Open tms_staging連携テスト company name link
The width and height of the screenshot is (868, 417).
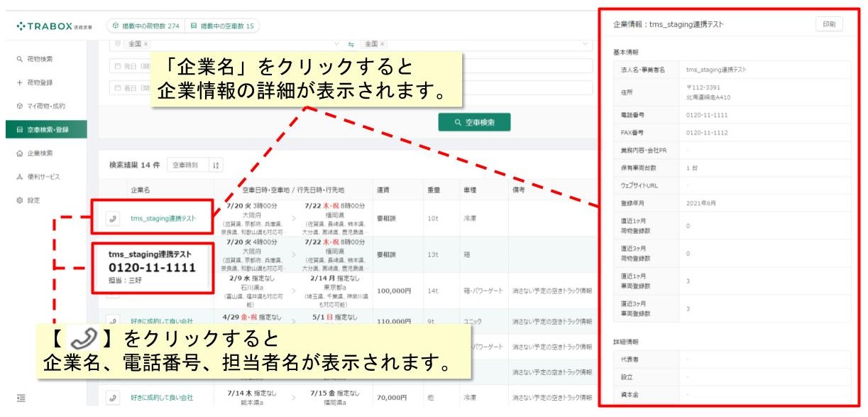click(163, 219)
